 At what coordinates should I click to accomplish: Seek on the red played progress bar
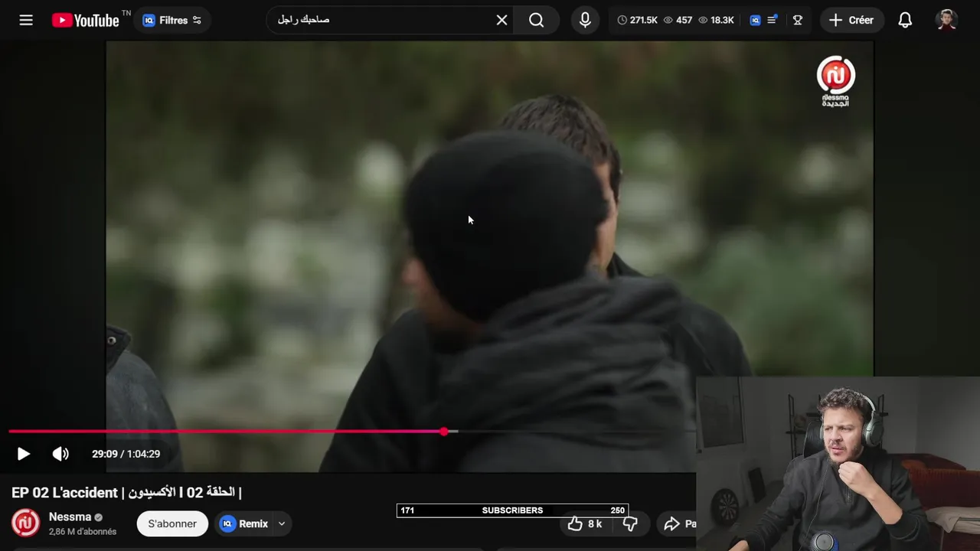[x=226, y=432]
